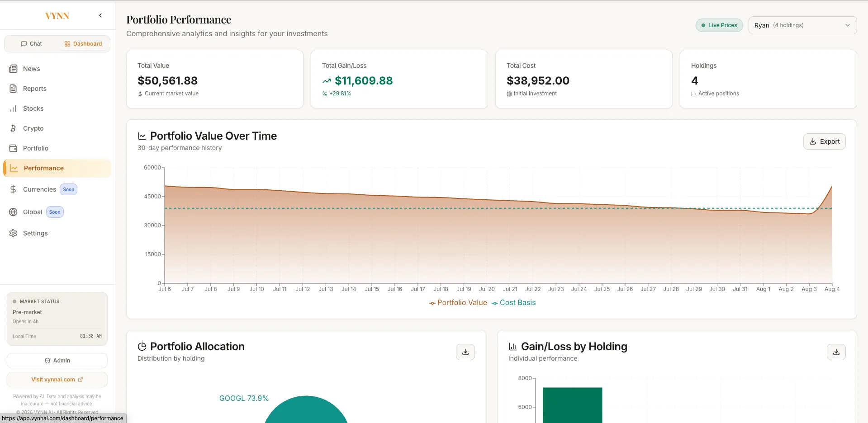Image resolution: width=868 pixels, height=423 pixels.
Task: Click the Active positions chart icon
Action: pyautogui.click(x=694, y=94)
